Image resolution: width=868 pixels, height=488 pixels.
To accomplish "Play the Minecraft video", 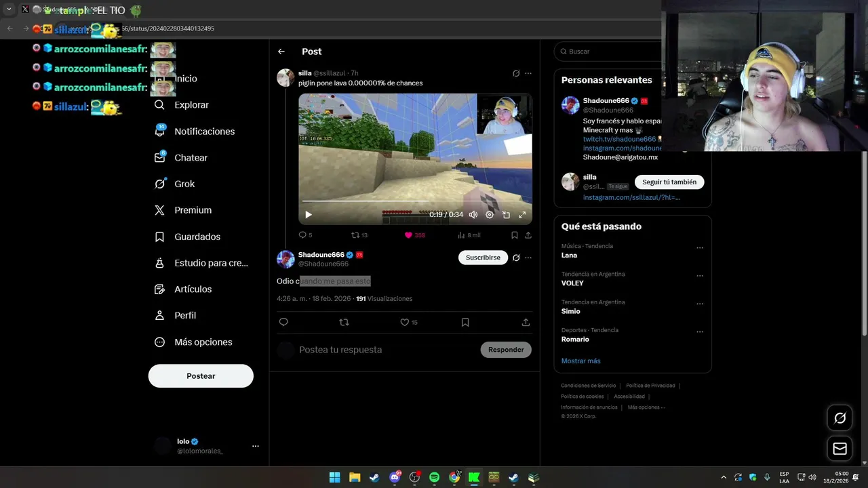I will click(309, 215).
